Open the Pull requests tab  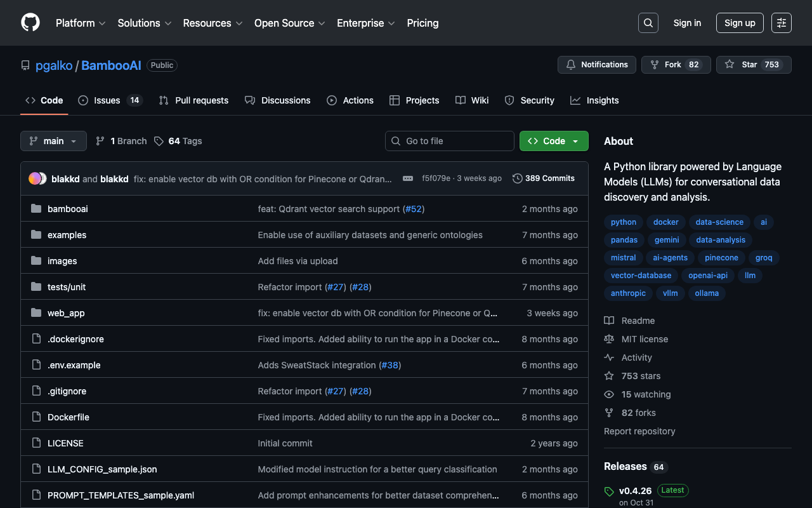193,100
